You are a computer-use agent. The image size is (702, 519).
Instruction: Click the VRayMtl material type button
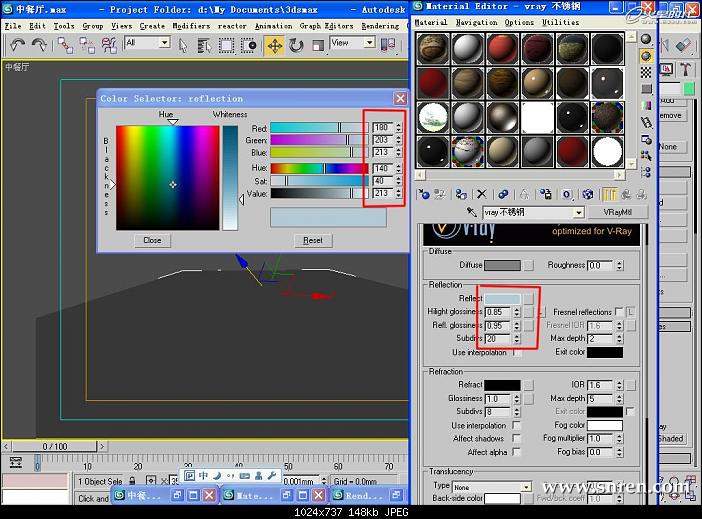(x=617, y=212)
